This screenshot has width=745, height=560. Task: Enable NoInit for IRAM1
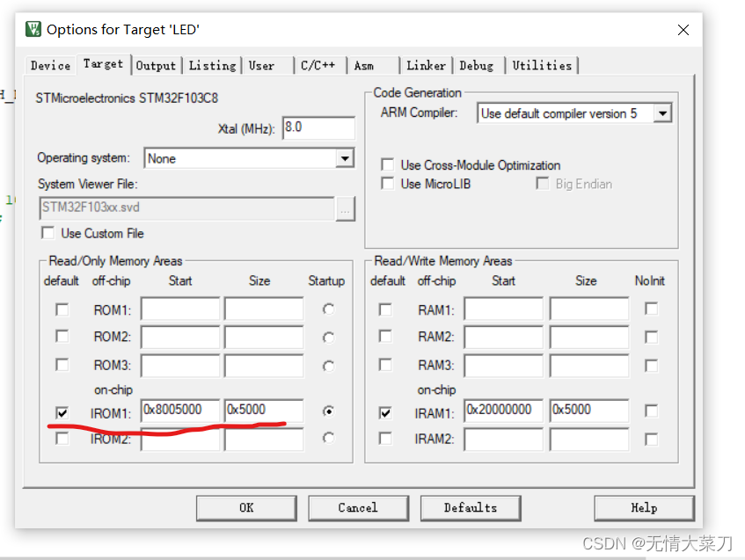click(652, 411)
